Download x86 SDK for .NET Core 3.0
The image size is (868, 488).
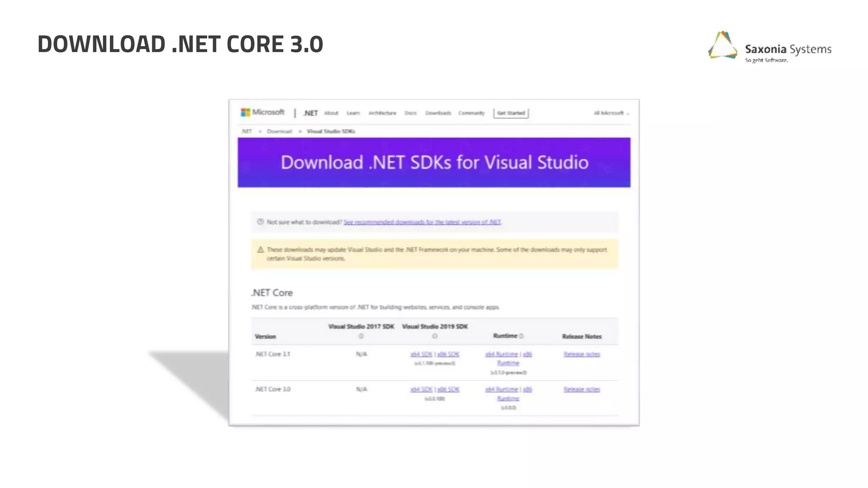[x=448, y=389]
